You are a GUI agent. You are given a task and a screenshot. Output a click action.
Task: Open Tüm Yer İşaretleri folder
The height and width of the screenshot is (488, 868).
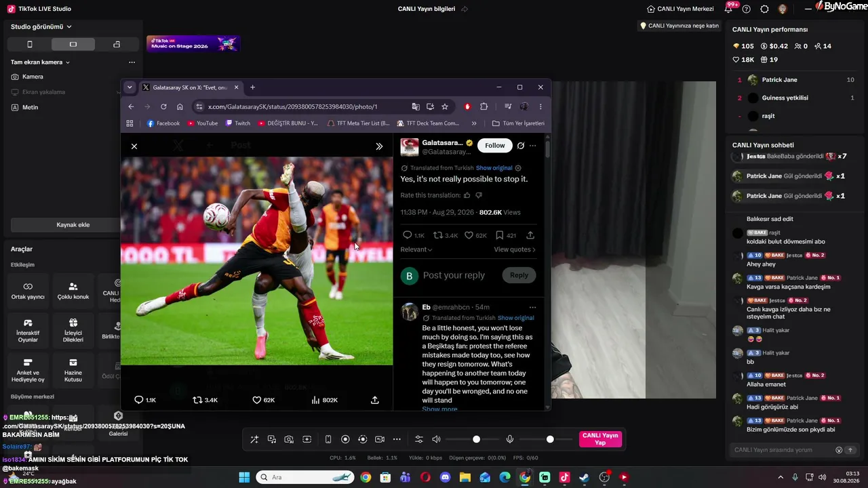click(x=518, y=123)
